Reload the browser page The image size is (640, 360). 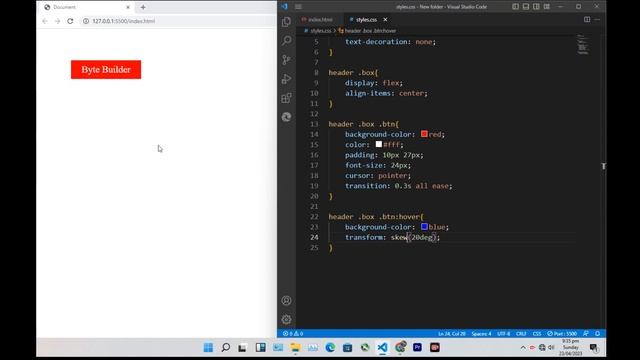[70, 21]
